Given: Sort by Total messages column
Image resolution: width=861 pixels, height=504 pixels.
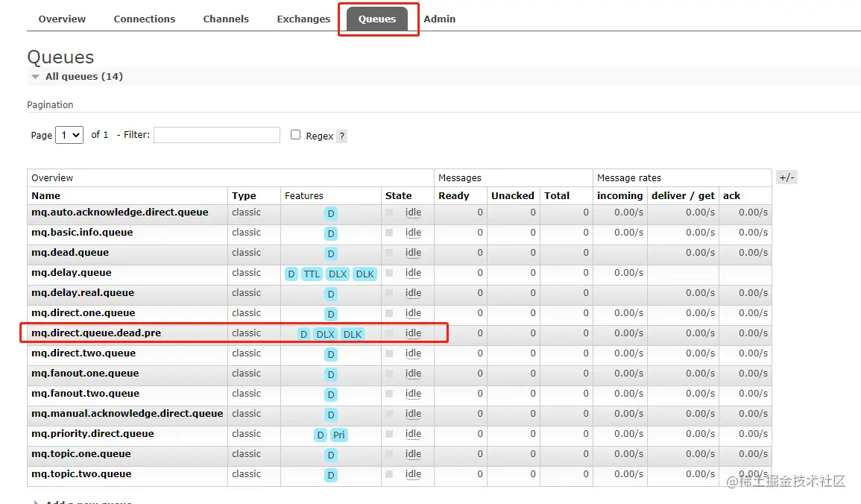Looking at the screenshot, I should point(557,195).
